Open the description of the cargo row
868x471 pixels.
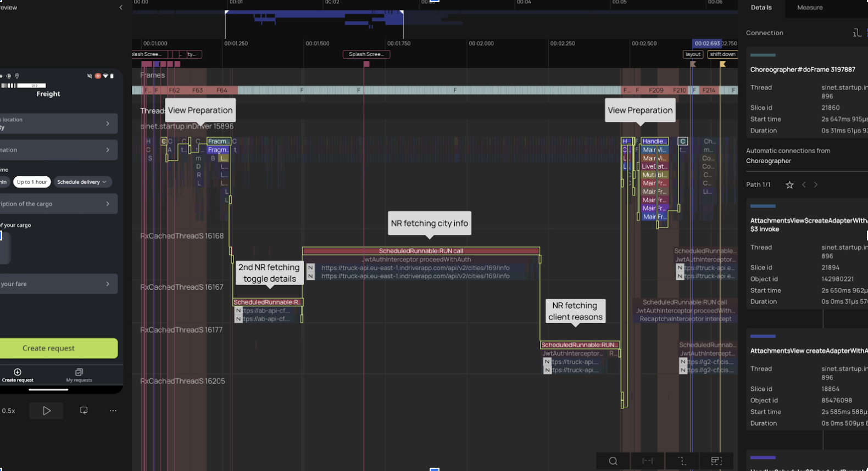pos(58,204)
